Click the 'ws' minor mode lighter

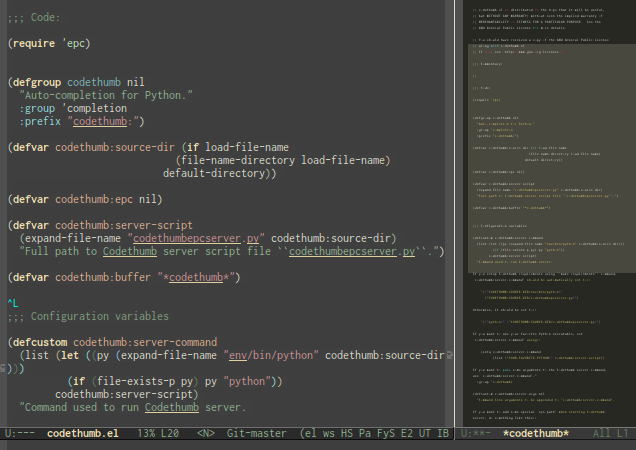pos(329,433)
